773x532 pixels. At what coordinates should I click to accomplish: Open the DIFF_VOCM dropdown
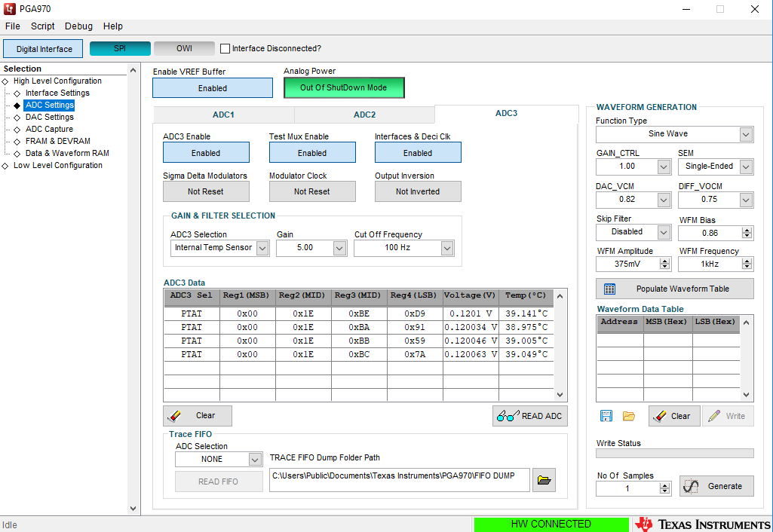(x=746, y=200)
